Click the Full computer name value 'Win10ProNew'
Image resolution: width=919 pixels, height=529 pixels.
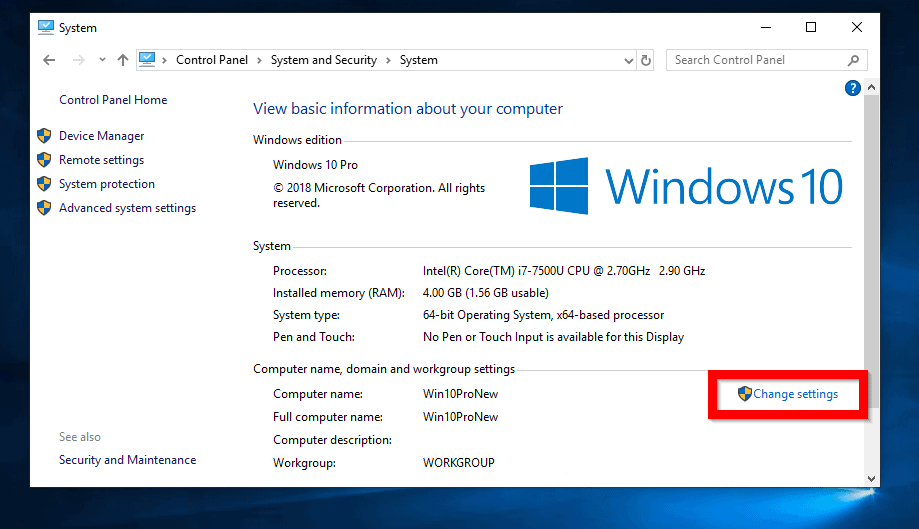pyautogui.click(x=461, y=417)
